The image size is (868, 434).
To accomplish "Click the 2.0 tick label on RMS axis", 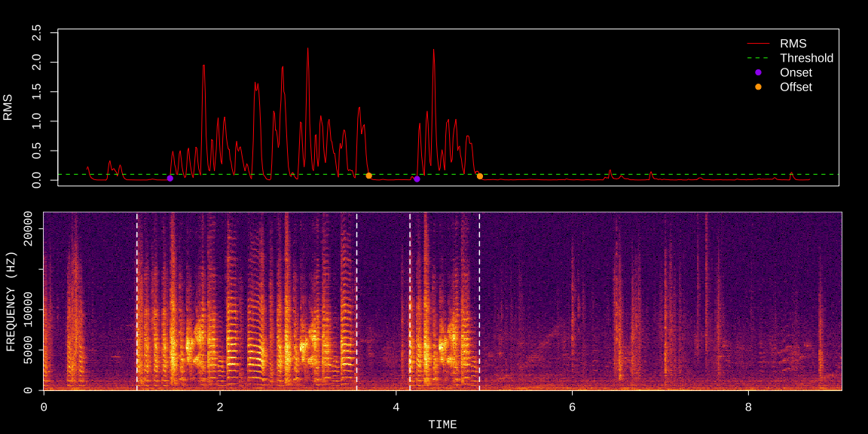I will 38,63.
